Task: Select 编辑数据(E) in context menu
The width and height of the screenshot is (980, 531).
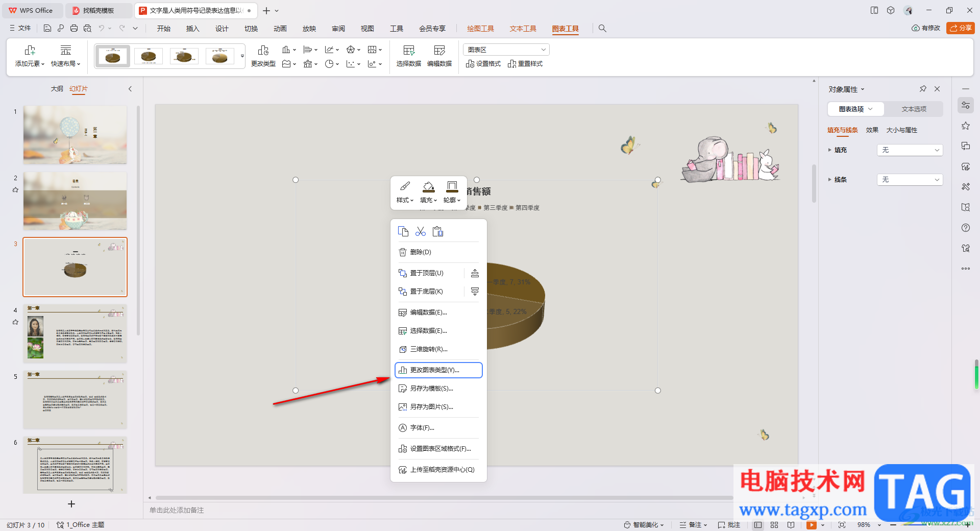Action: pos(438,312)
